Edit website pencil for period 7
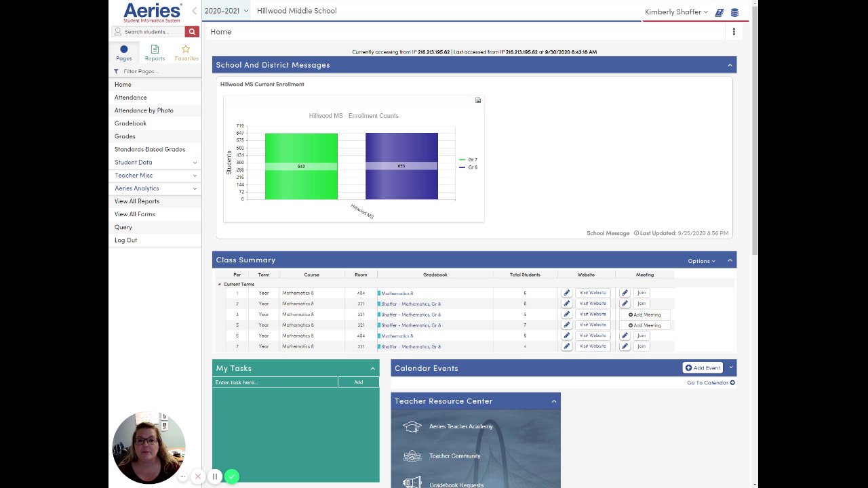 [566, 346]
